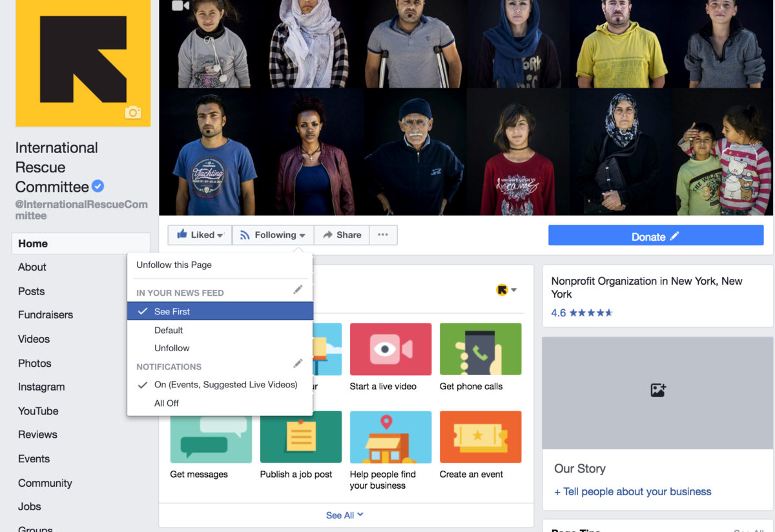Click the pencil next to IN YOUR NEWS FEED
This screenshot has width=775, height=532.
pyautogui.click(x=298, y=289)
